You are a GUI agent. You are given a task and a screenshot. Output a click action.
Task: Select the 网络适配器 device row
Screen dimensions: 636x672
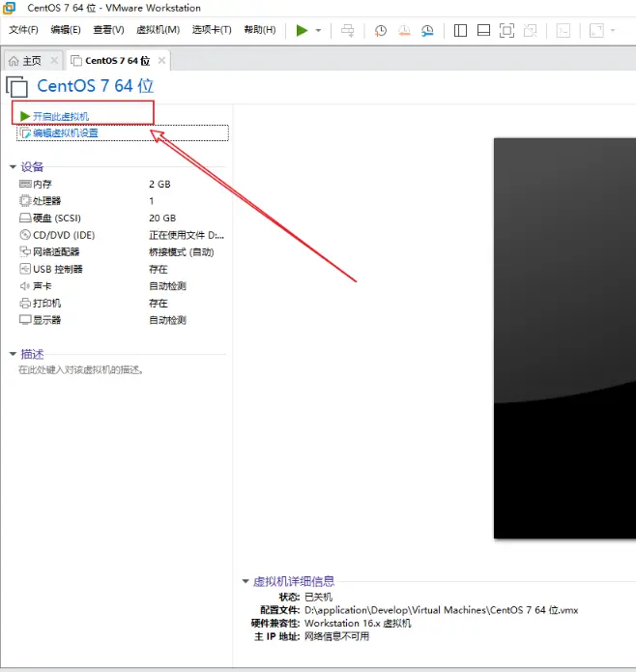tap(58, 251)
